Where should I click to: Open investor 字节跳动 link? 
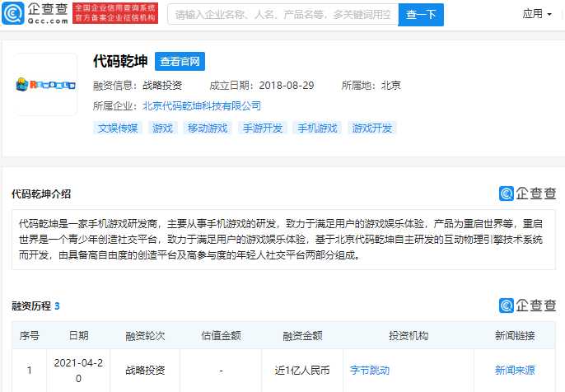point(370,370)
